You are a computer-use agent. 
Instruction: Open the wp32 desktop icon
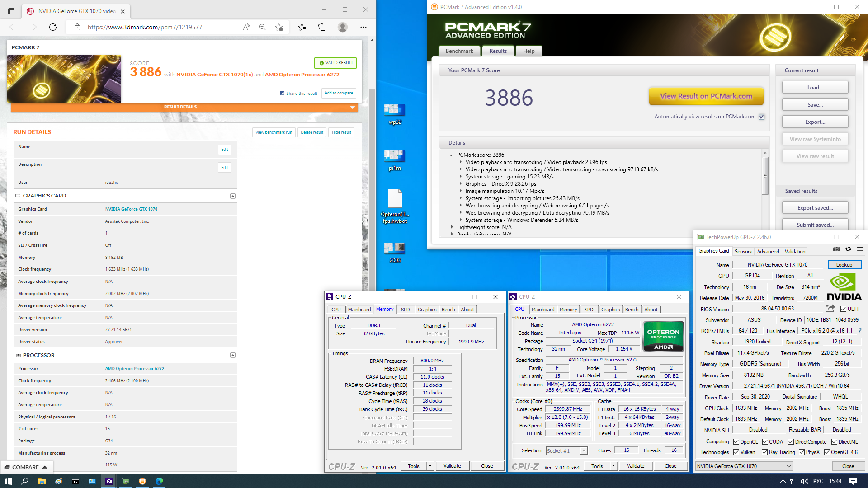(395, 114)
